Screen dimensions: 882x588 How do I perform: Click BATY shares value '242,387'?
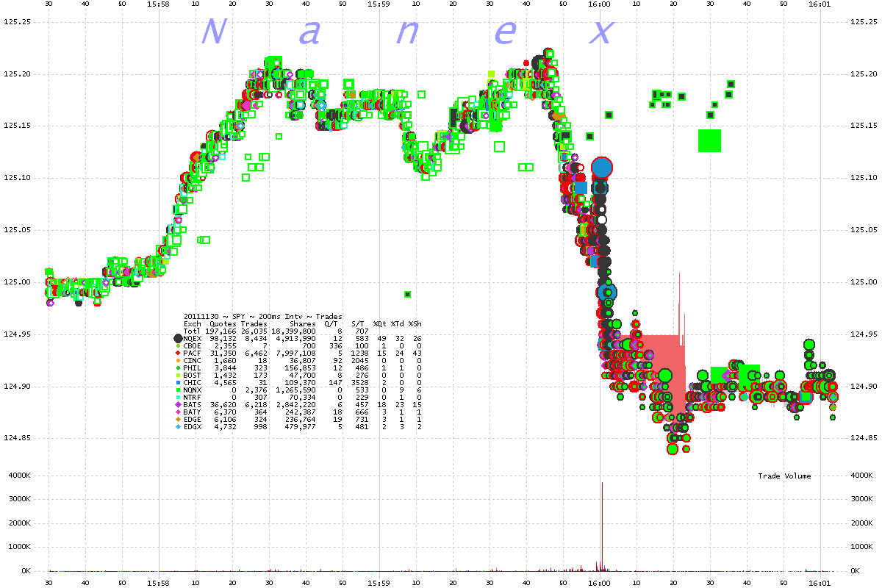301,412
